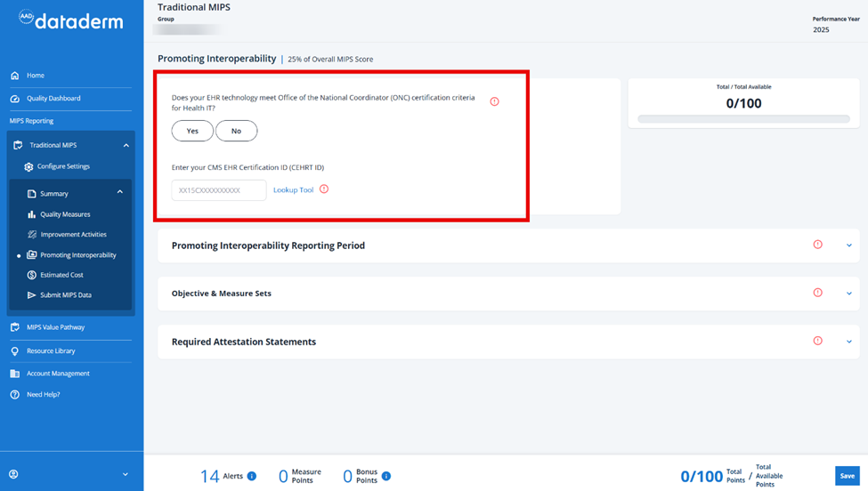Open the CEHRT ID Lookup Tool link
868x491 pixels.
click(x=294, y=189)
